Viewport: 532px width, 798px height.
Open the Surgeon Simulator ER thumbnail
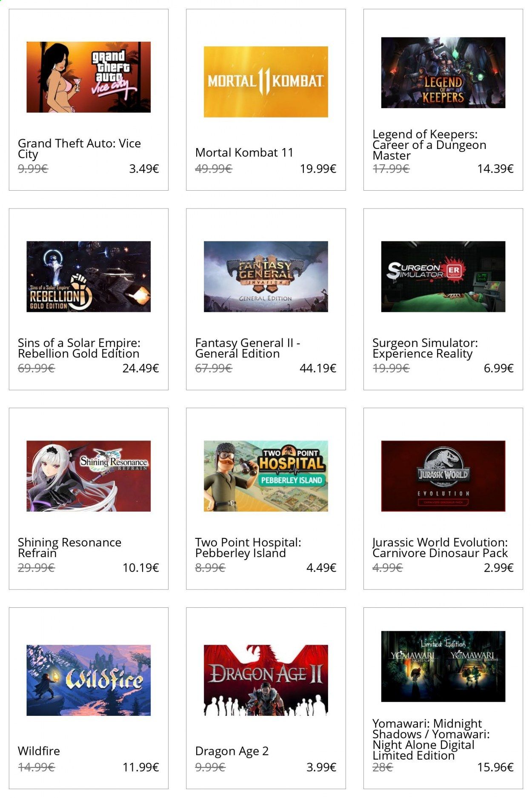[443, 277]
